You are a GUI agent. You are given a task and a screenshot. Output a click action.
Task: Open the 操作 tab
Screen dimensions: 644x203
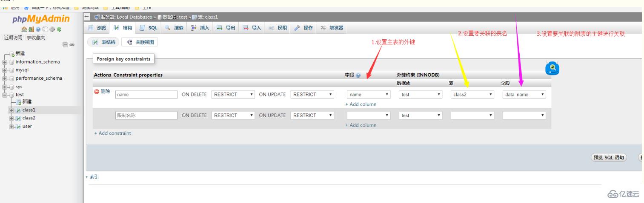coord(303,28)
